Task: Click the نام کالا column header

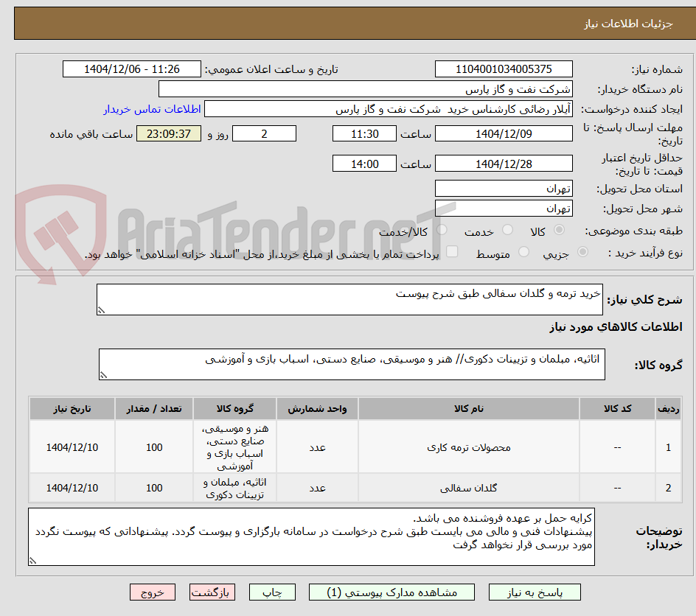Action: point(469,408)
